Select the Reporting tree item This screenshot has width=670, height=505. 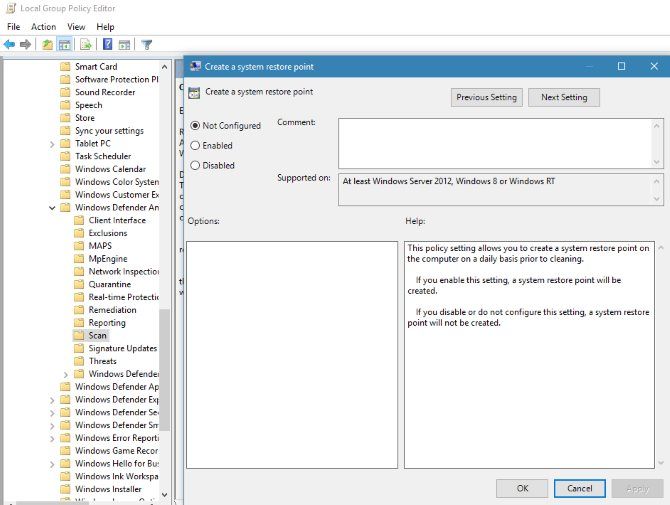coord(107,323)
